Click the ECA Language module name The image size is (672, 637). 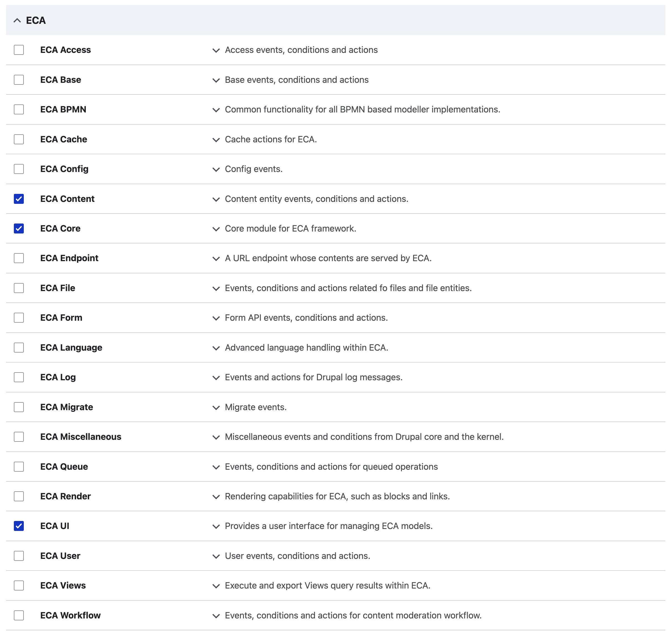coord(71,347)
